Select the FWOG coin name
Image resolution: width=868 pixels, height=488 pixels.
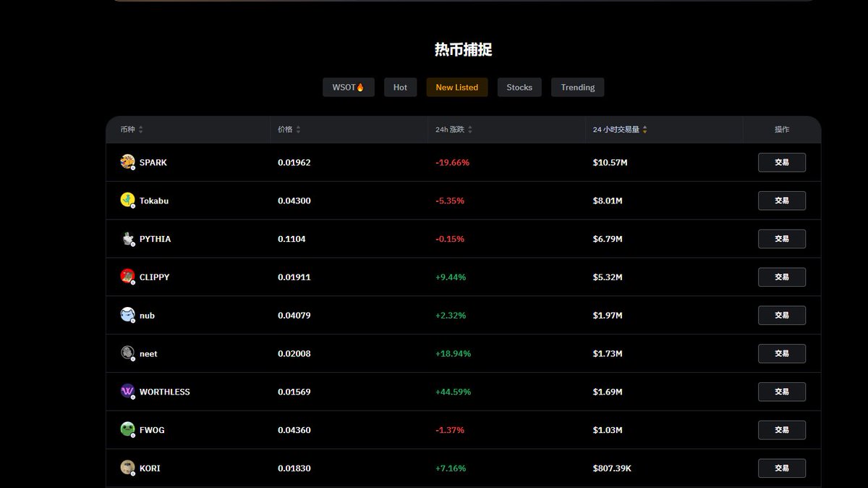coord(152,430)
